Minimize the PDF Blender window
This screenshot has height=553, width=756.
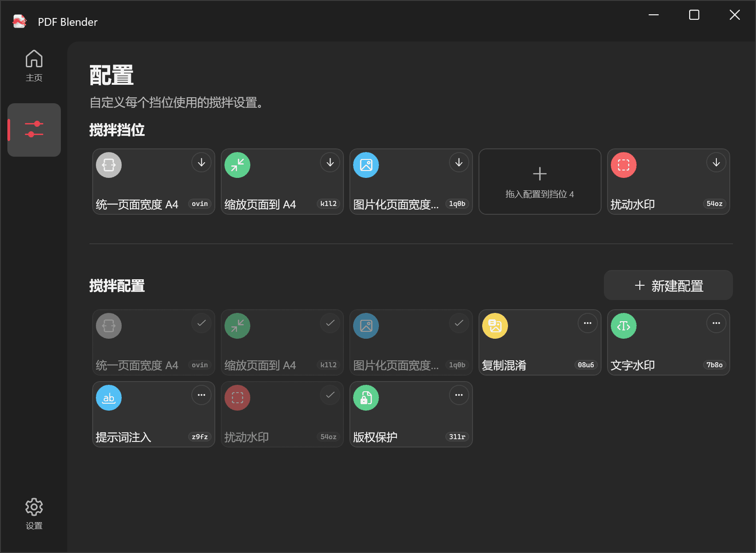point(654,15)
